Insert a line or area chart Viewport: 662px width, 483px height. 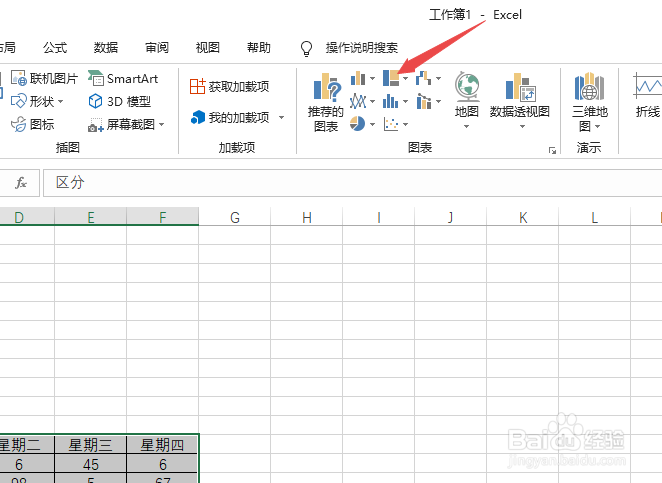(x=358, y=101)
